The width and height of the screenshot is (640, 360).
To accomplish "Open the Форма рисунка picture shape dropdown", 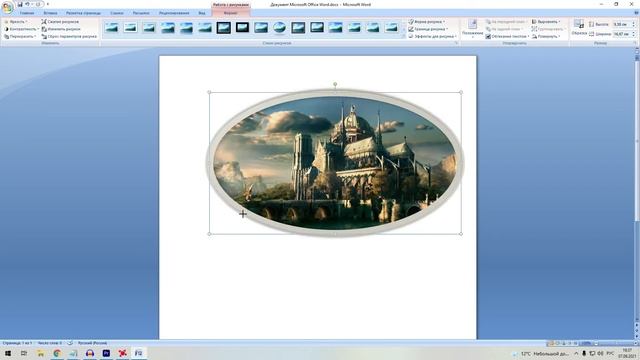I will (x=427, y=22).
